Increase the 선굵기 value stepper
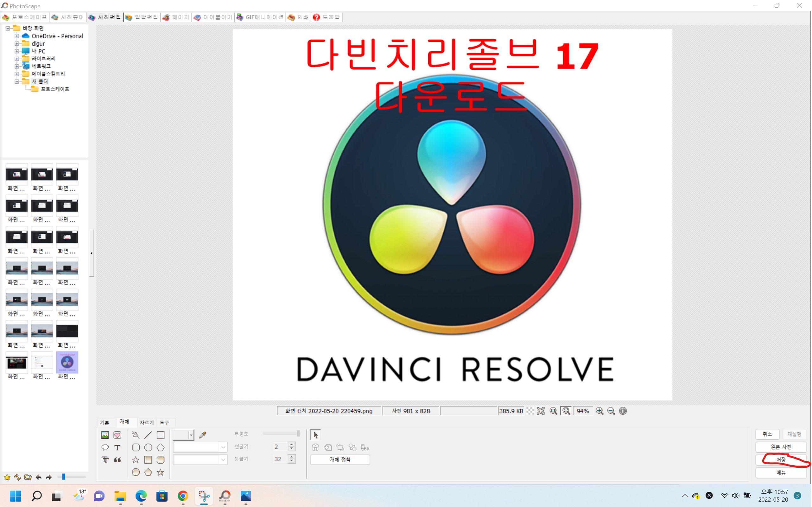The image size is (812, 507). [x=292, y=444]
